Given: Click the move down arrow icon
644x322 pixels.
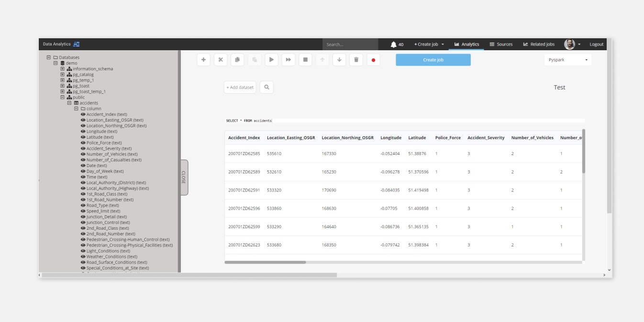Looking at the screenshot, I should pyautogui.click(x=339, y=60).
